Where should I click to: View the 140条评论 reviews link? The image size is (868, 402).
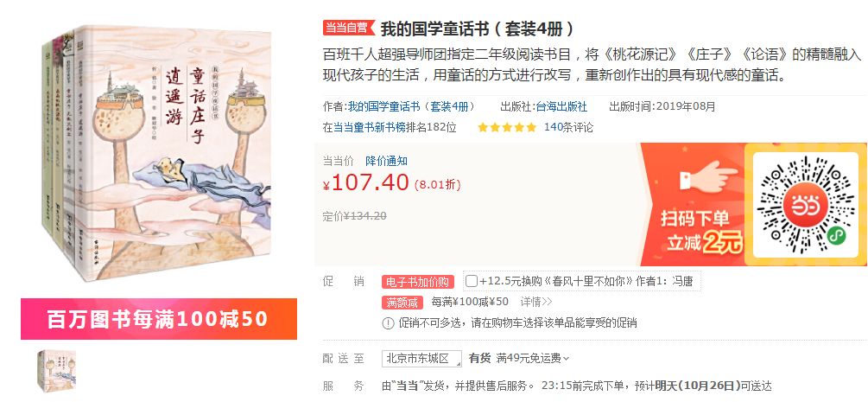568,128
